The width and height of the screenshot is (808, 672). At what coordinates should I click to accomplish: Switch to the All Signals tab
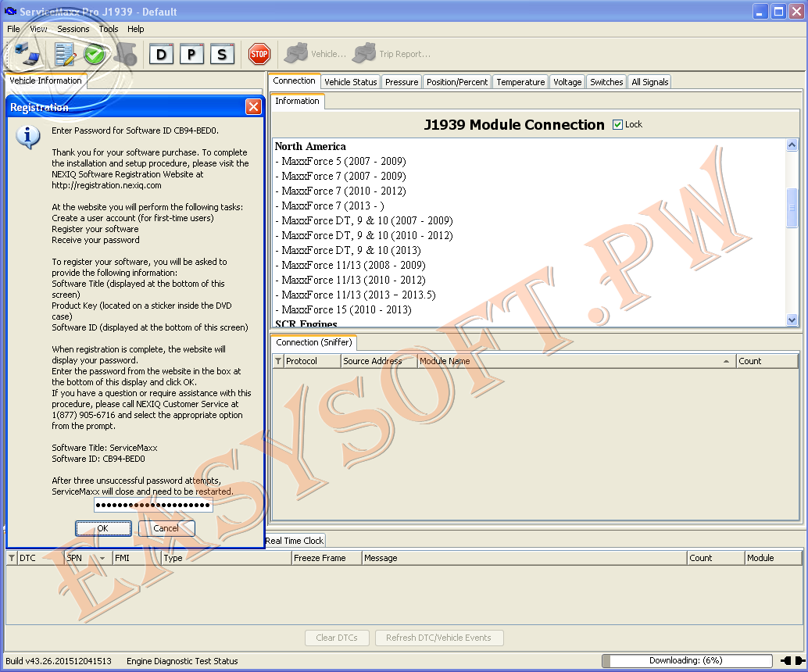tap(649, 82)
